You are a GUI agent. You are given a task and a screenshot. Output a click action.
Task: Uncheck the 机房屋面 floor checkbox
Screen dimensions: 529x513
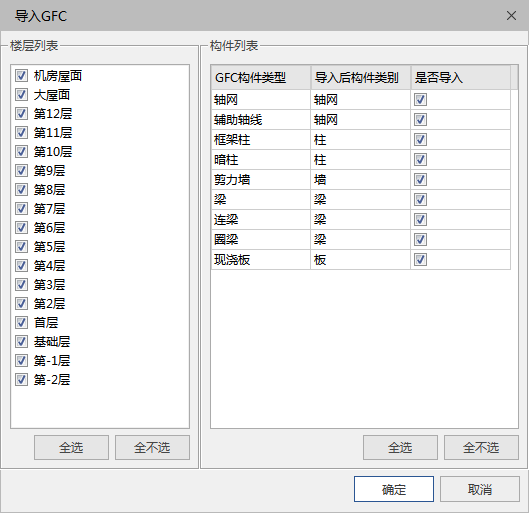(x=21, y=76)
